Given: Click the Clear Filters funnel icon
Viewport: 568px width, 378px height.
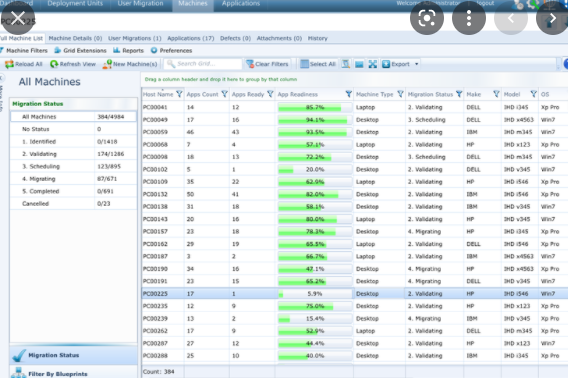Looking at the screenshot, I should tap(250, 64).
